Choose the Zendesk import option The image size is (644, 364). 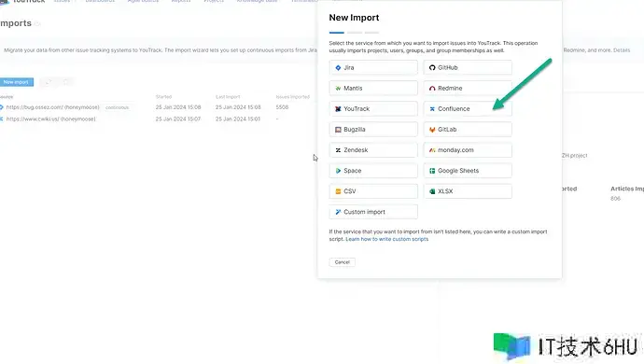pyautogui.click(x=373, y=150)
